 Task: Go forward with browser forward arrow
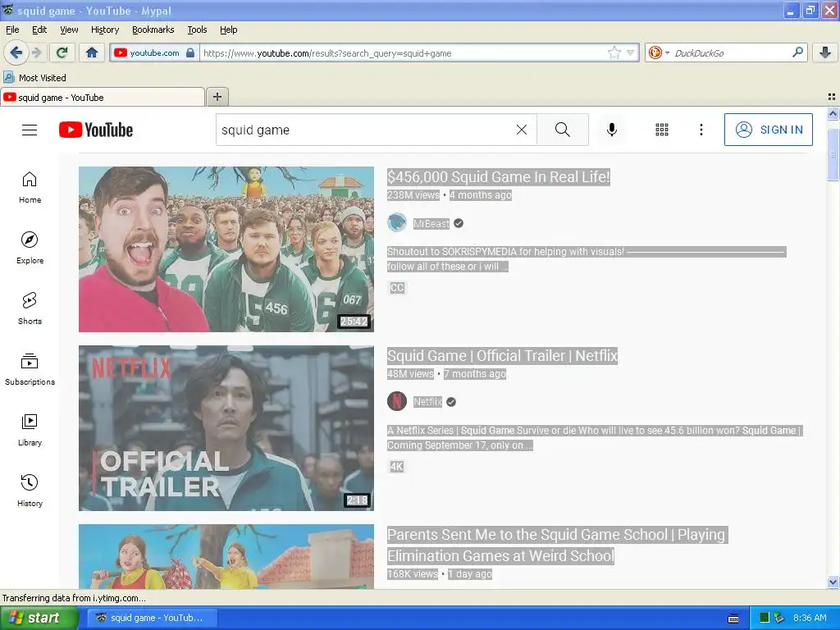(36, 52)
